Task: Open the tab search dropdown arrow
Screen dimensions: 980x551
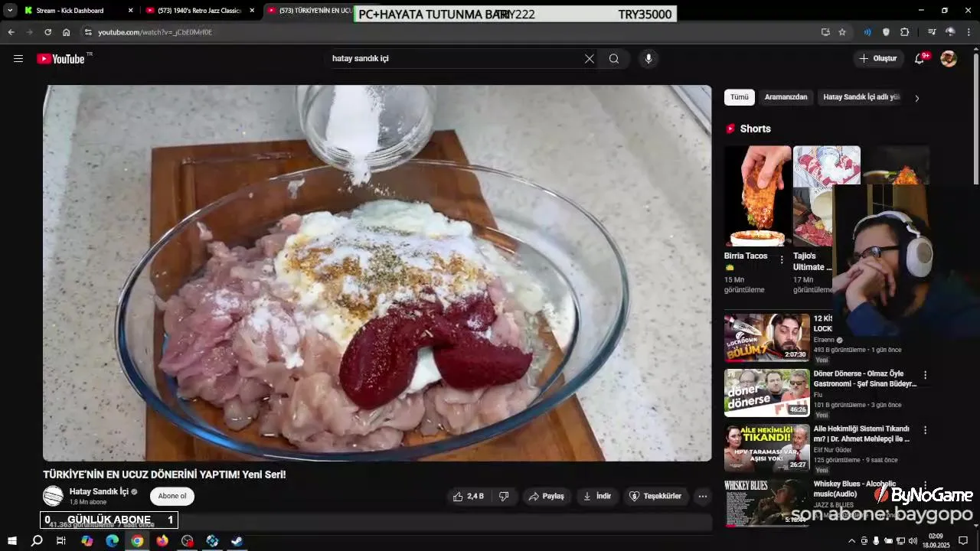Action: click(x=10, y=11)
